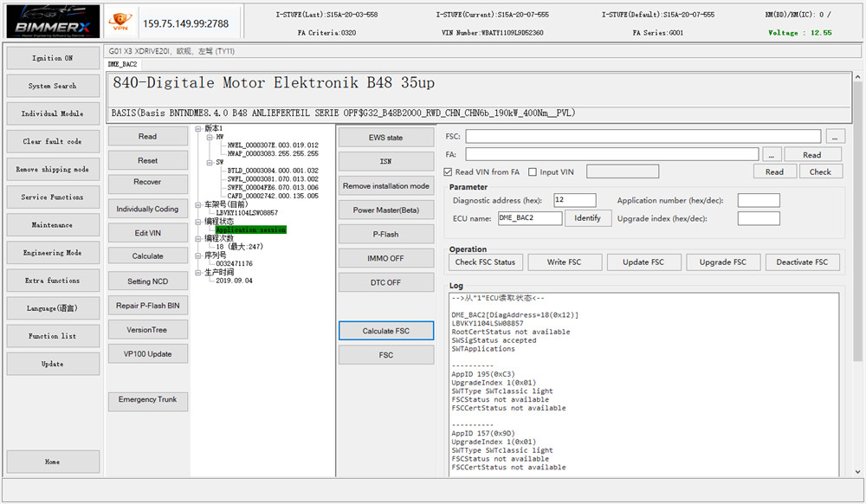Collapse the SW tree node
The width and height of the screenshot is (866, 504).
[210, 162]
